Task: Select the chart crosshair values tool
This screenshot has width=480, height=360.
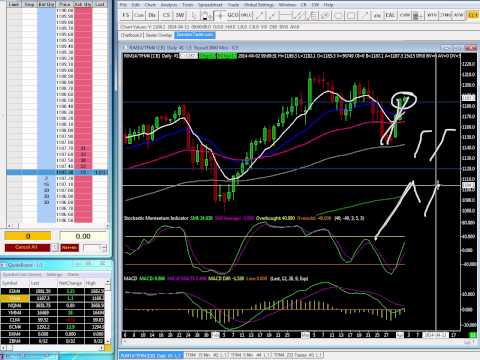Action: 219,15
